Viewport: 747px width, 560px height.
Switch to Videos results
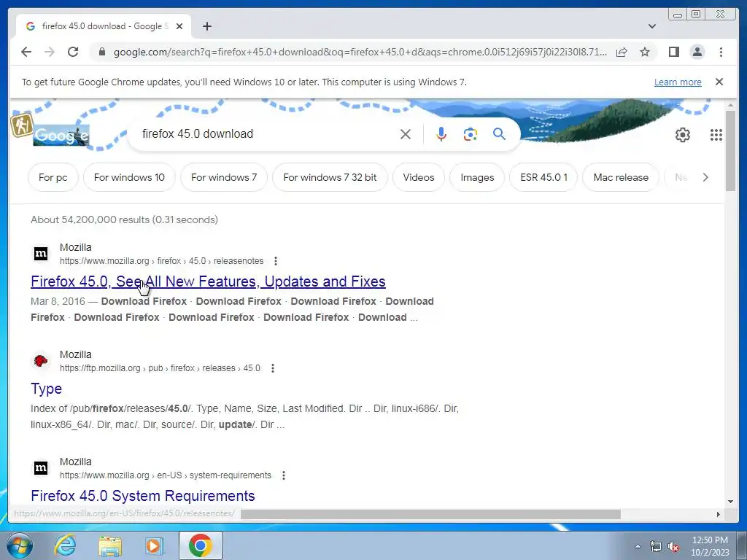pos(418,177)
